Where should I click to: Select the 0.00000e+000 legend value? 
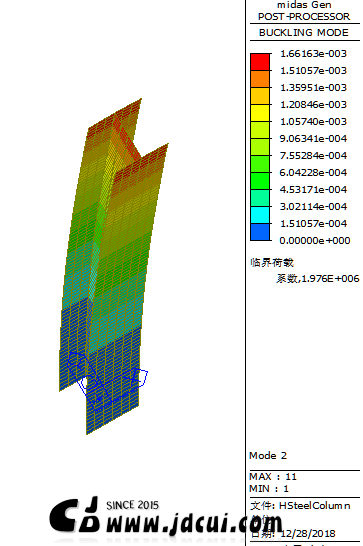click(315, 240)
